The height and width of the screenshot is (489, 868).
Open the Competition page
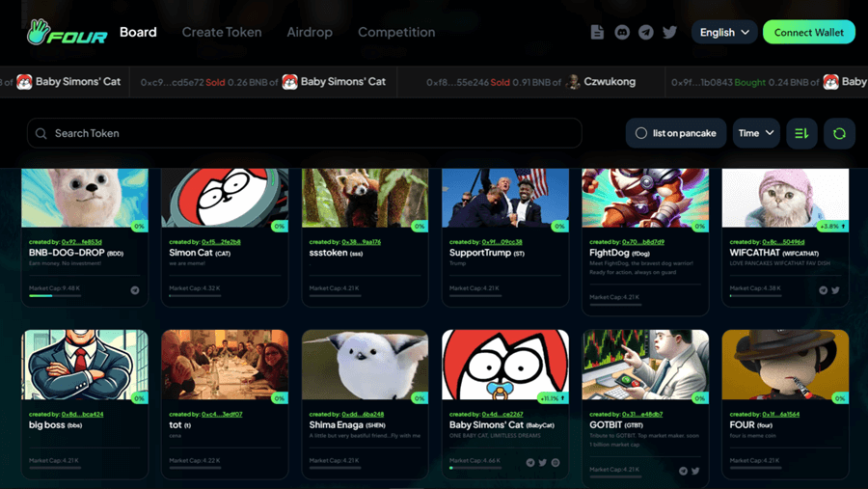pos(396,32)
